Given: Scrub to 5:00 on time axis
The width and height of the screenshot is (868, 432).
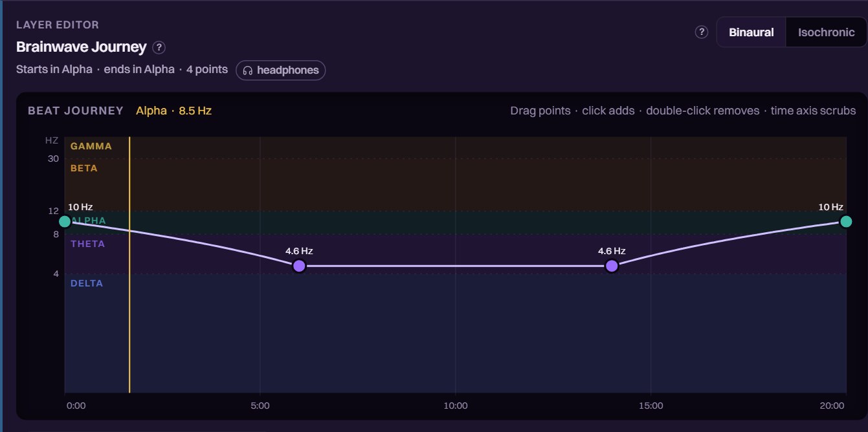Looking at the screenshot, I should (x=260, y=406).
